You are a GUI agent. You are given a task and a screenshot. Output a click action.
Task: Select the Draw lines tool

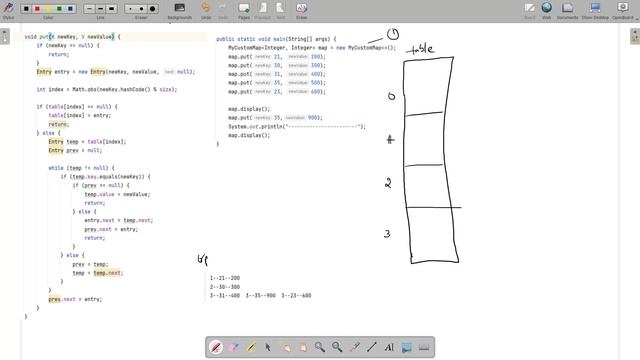point(372,347)
